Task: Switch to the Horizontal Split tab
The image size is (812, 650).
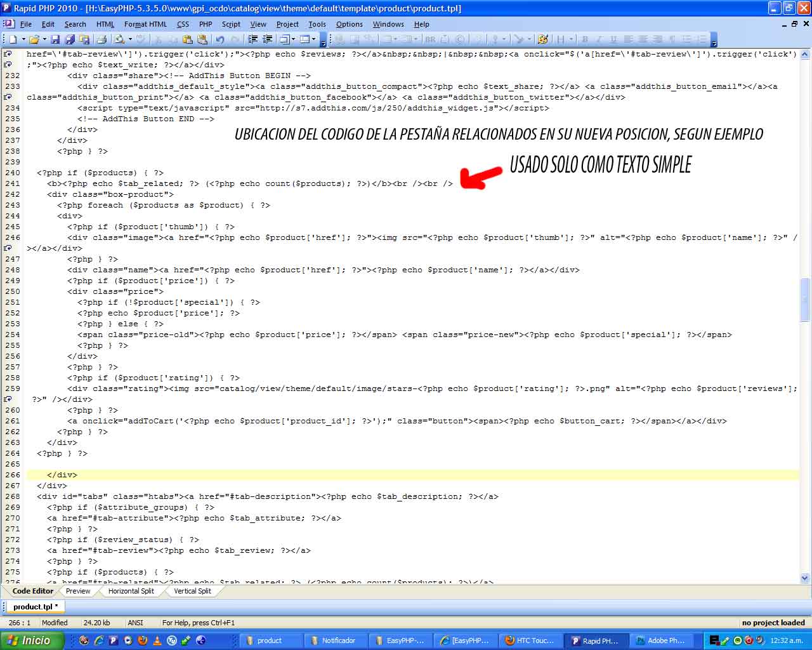Action: [131, 591]
